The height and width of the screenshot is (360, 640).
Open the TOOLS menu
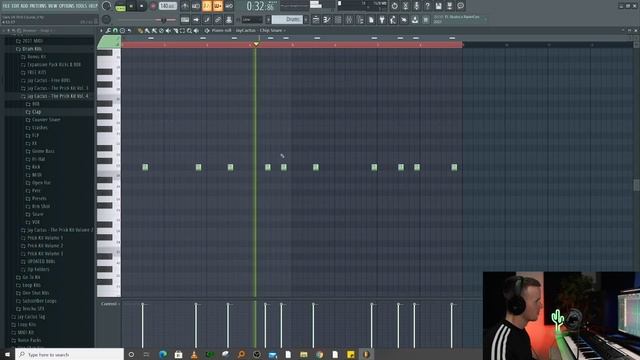click(81, 6)
